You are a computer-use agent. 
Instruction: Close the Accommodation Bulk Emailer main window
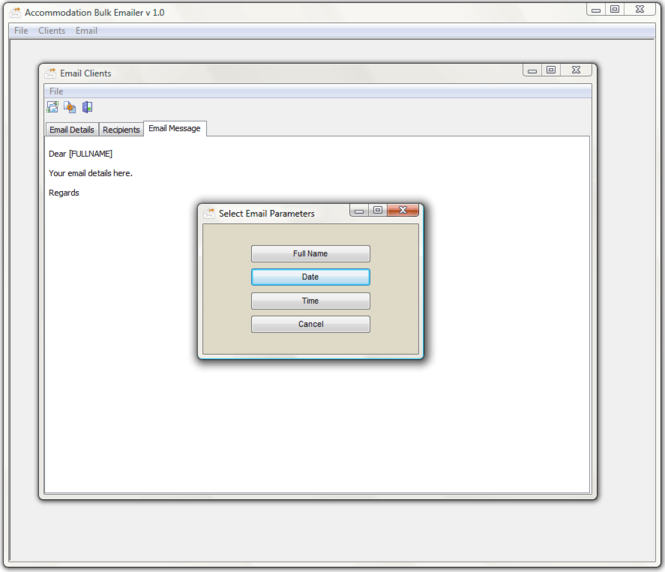(640, 9)
